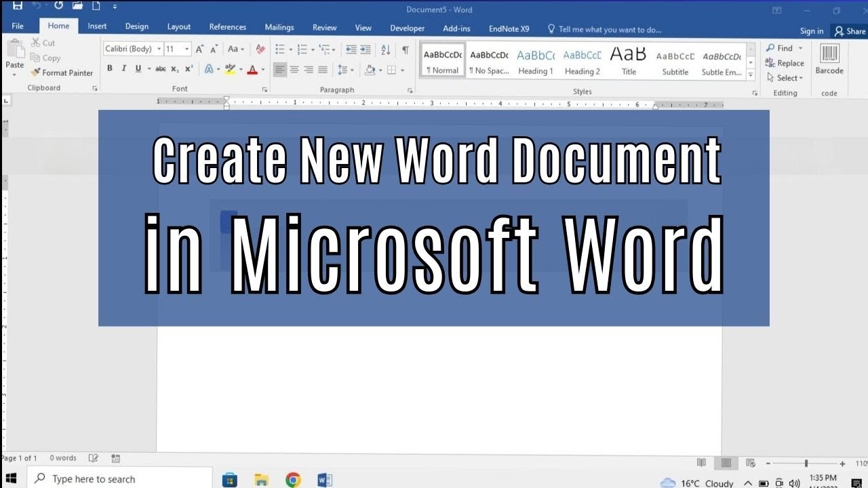Increase font size with Grow Font

point(199,49)
